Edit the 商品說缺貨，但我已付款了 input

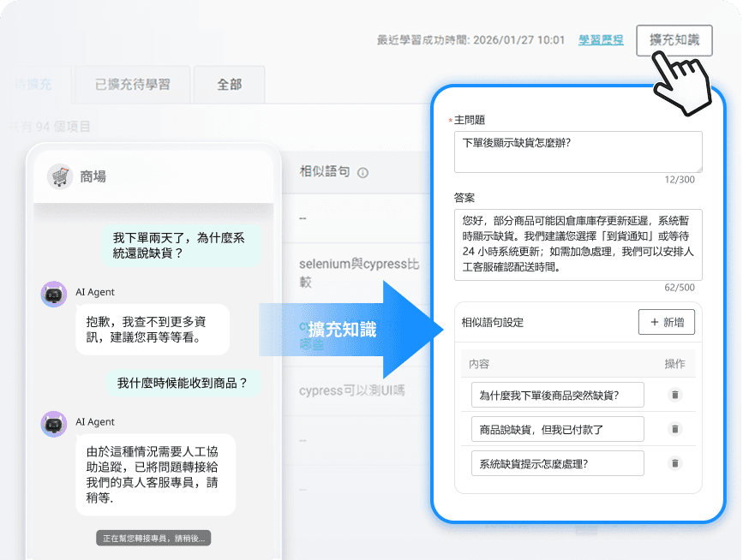557,429
